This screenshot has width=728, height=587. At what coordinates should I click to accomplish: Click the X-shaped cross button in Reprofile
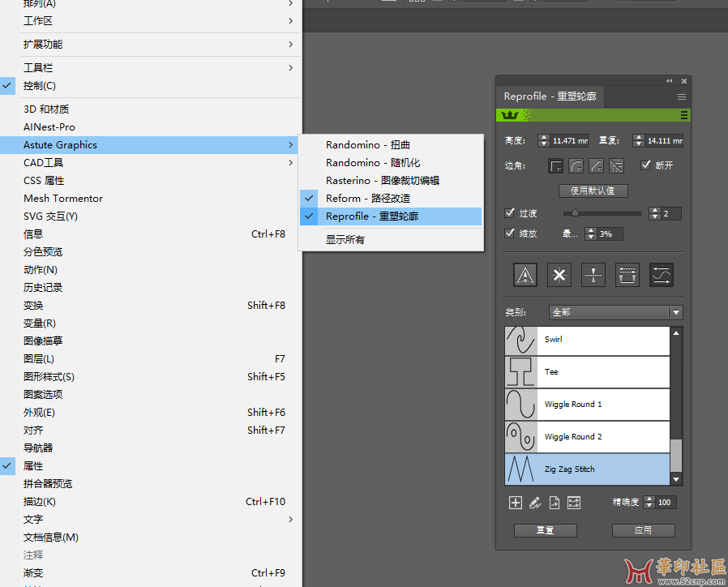pos(559,275)
